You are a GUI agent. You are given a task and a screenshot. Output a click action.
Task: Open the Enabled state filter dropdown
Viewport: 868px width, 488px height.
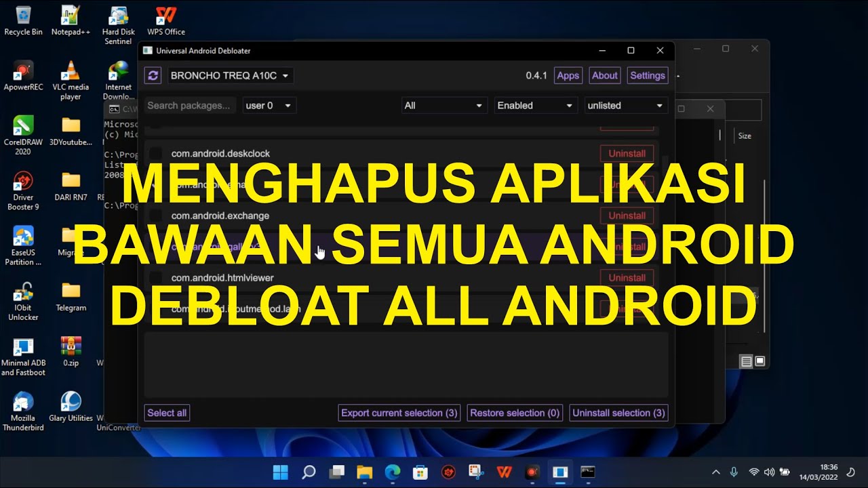point(536,106)
